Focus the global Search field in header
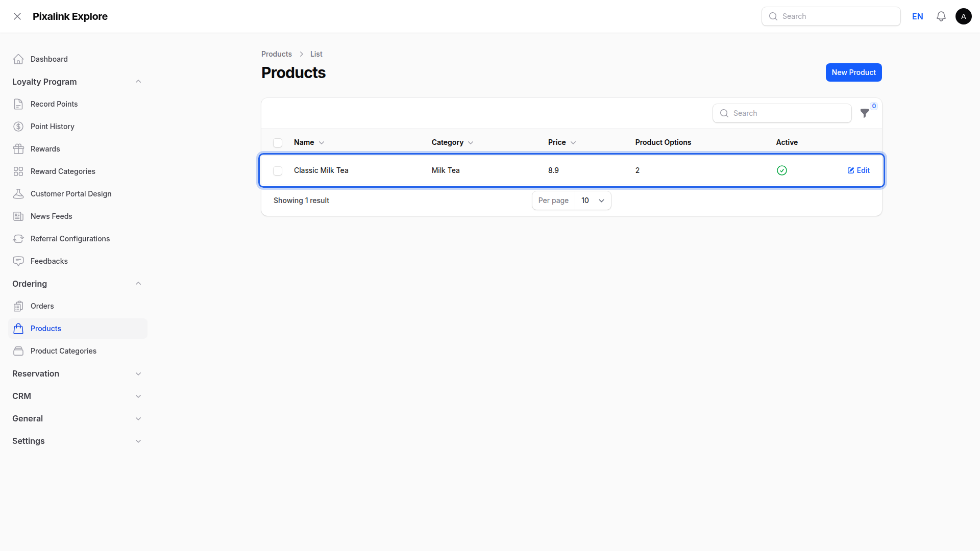980x551 pixels. click(x=831, y=16)
